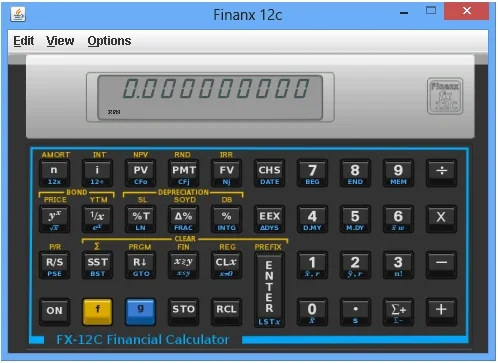
Task: Open the View menu
Action: coord(60,41)
